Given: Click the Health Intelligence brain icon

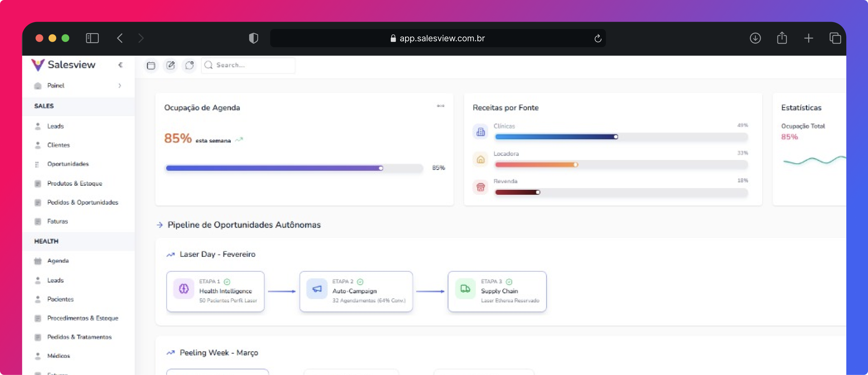Looking at the screenshot, I should tap(184, 289).
